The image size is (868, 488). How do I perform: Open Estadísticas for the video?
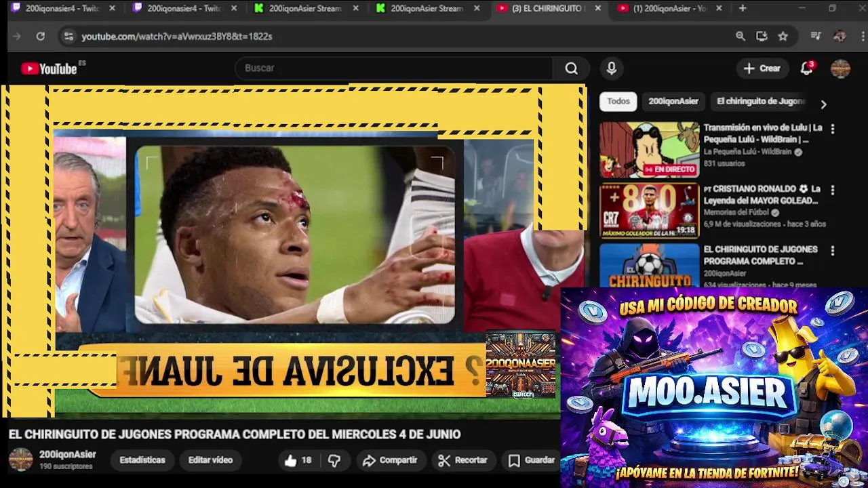click(x=142, y=460)
